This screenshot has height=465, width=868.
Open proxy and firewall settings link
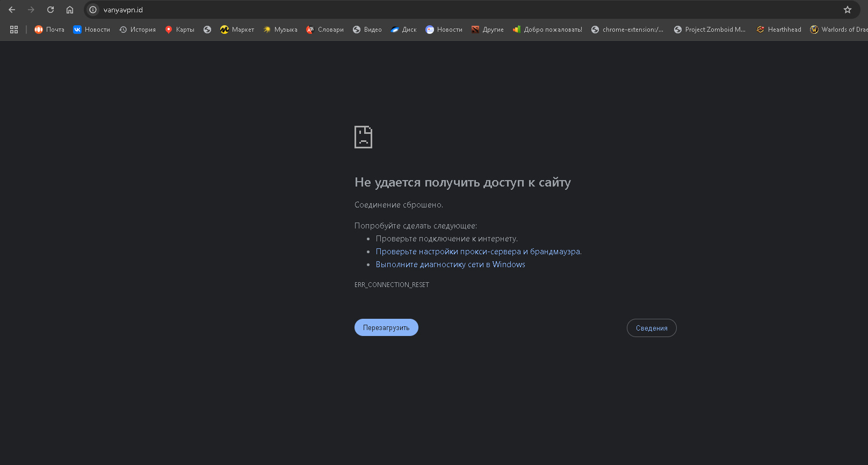pyautogui.click(x=479, y=252)
